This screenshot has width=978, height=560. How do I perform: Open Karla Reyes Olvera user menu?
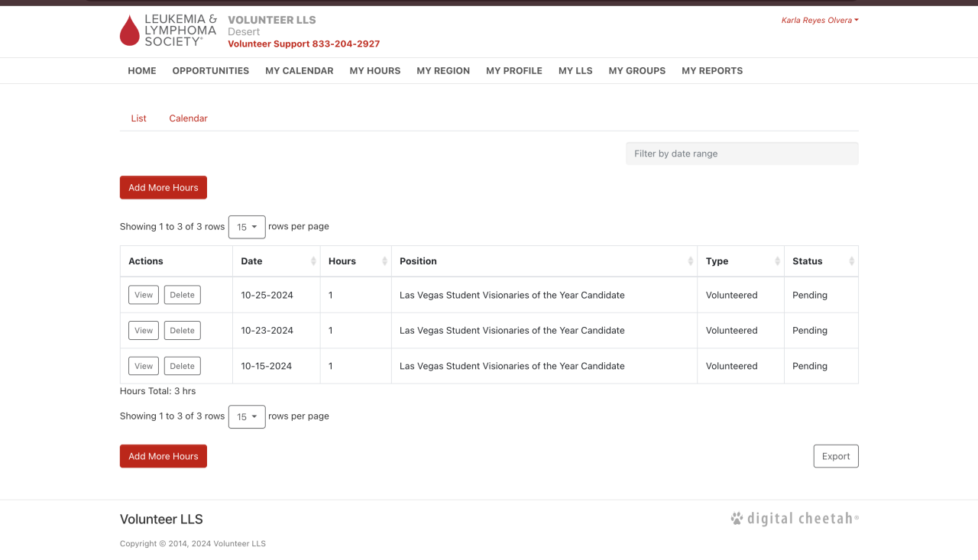click(x=819, y=21)
